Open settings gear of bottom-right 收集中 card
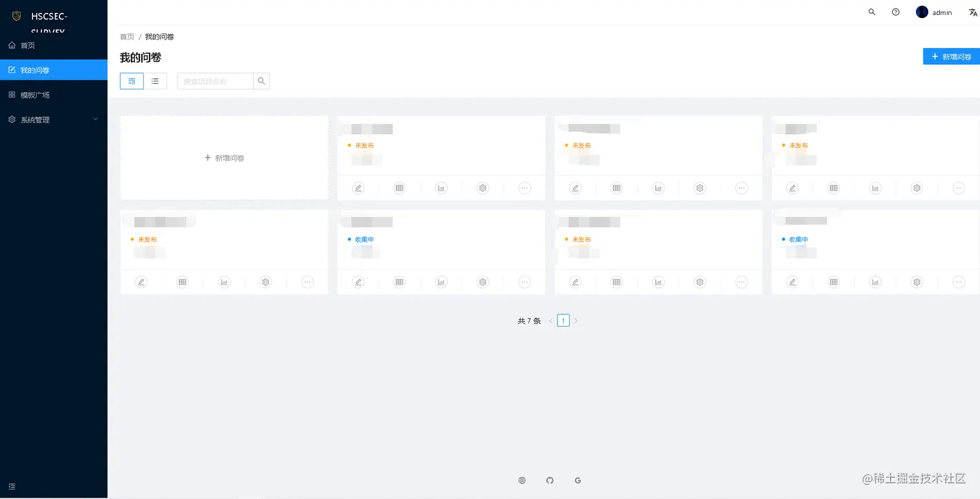 pyautogui.click(x=916, y=282)
